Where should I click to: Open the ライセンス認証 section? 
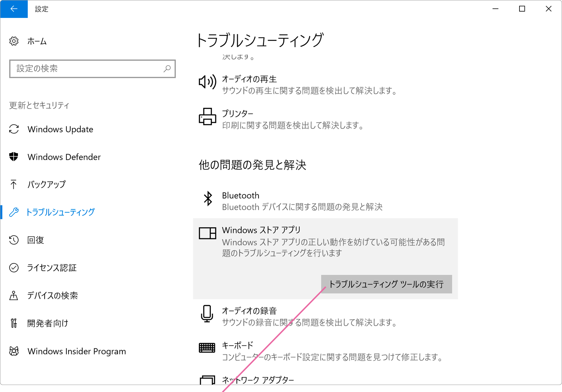pos(52,268)
